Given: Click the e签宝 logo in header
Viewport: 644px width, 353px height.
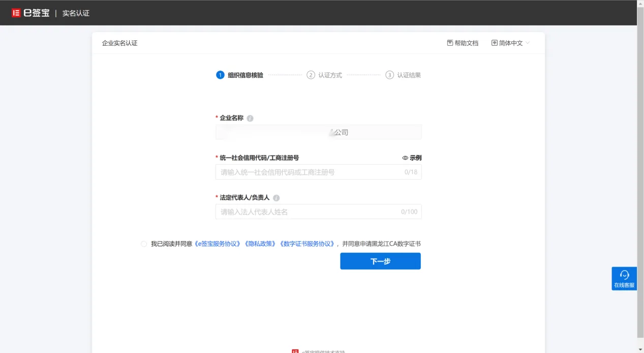Looking at the screenshot, I should tap(30, 13).
